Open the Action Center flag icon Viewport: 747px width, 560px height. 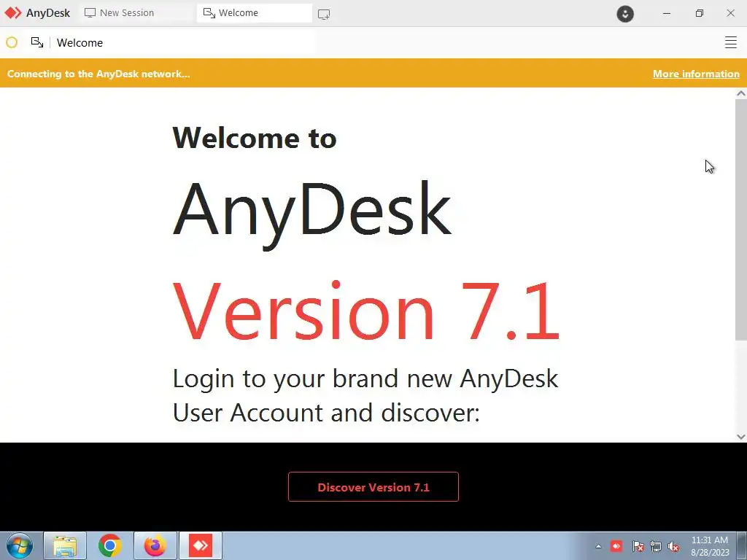(x=638, y=547)
